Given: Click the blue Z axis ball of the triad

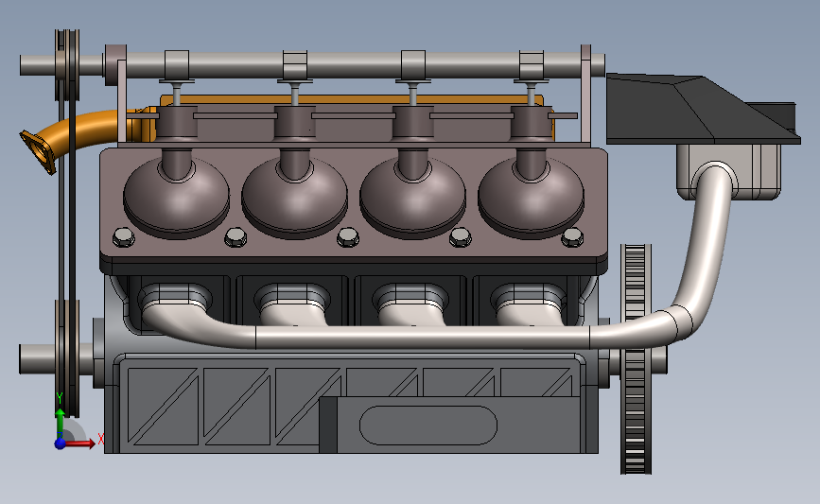Looking at the screenshot, I should pyautogui.click(x=61, y=443).
